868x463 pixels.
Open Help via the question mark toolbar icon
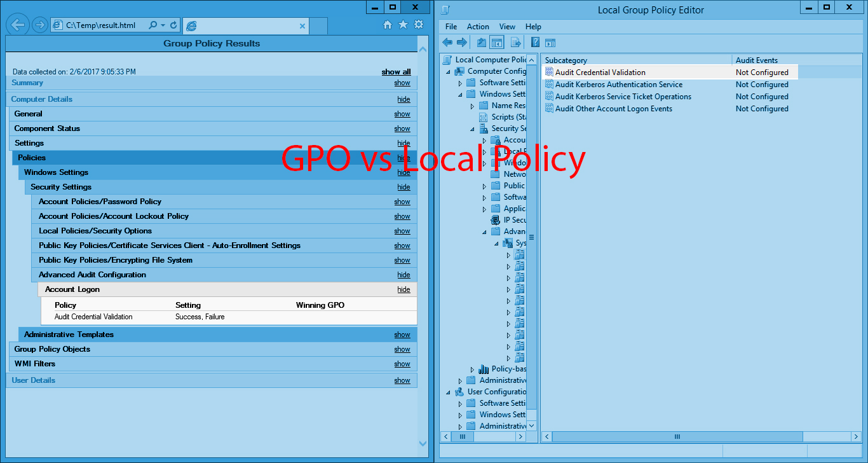pos(534,42)
